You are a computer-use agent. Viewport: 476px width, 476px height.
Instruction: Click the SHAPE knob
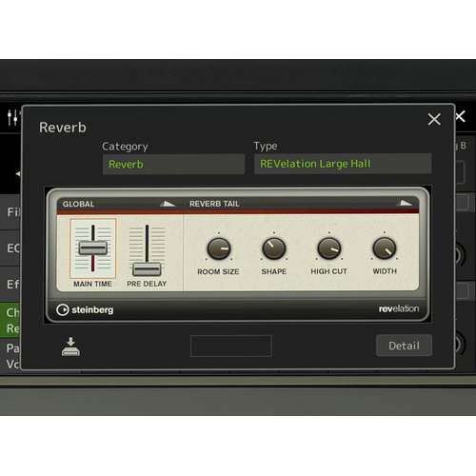point(274,248)
